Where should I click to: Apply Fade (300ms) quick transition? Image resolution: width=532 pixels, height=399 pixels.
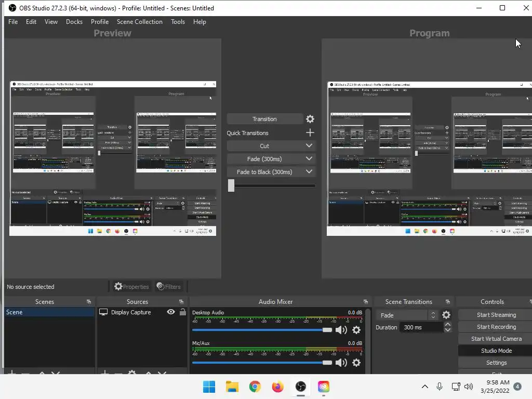point(264,159)
